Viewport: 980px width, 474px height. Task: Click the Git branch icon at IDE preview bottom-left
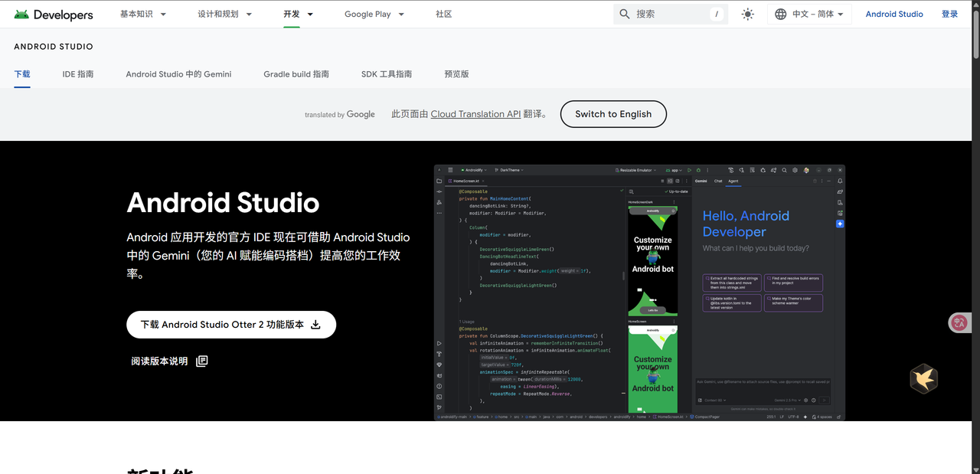[439, 407]
